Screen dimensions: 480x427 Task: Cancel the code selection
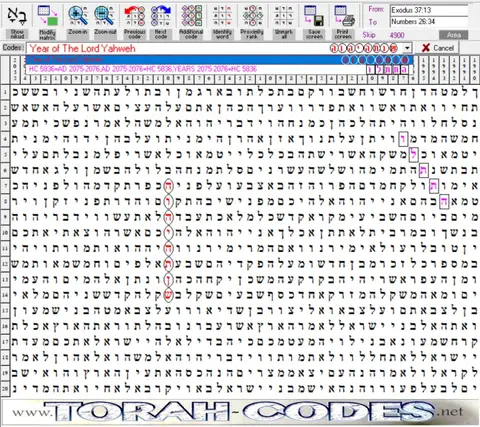click(x=438, y=48)
